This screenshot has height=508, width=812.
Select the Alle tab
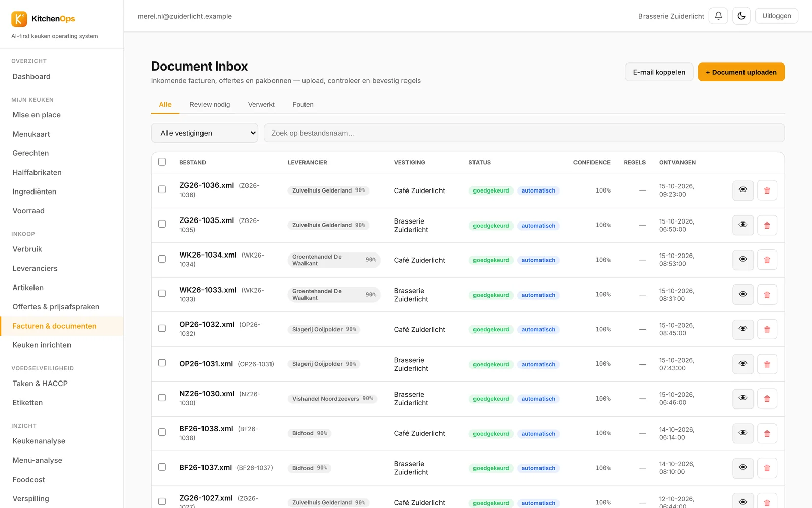tap(165, 104)
